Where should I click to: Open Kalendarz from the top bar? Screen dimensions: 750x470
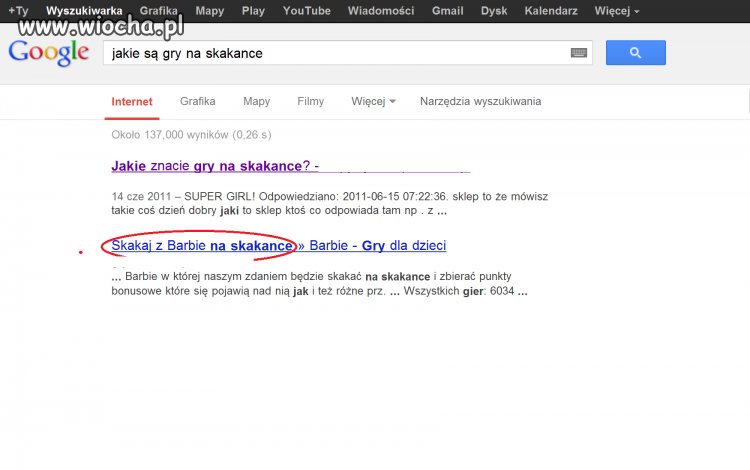click(x=551, y=11)
